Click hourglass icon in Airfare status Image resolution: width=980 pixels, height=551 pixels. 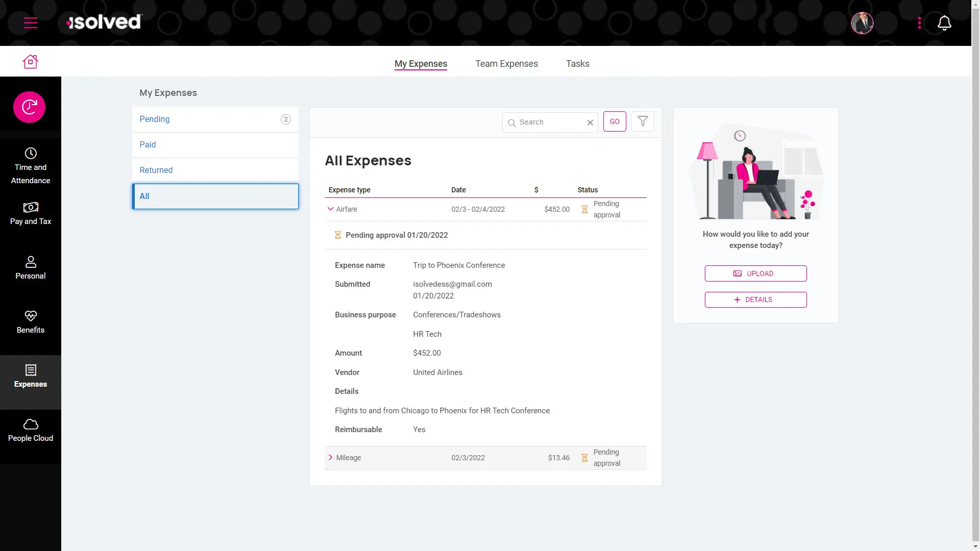584,210
